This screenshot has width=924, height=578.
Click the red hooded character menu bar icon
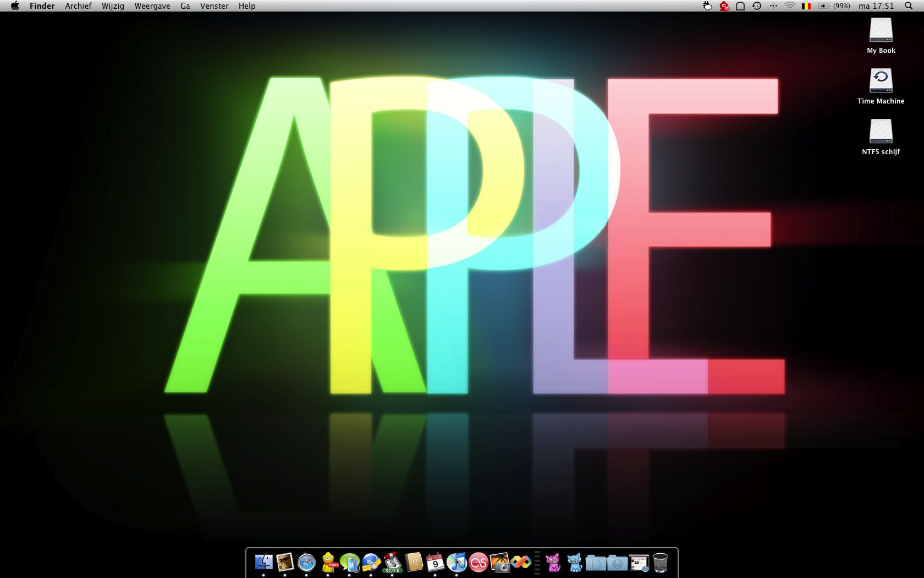point(724,6)
